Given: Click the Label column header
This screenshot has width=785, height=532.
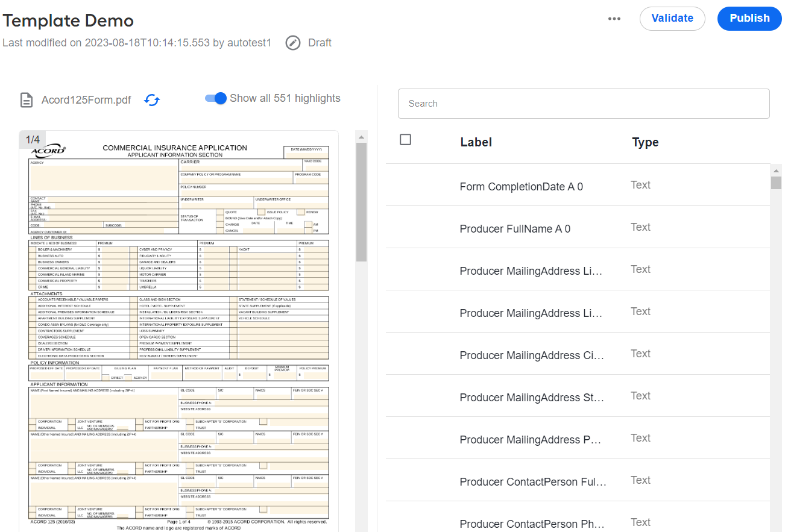Looking at the screenshot, I should pos(476,142).
